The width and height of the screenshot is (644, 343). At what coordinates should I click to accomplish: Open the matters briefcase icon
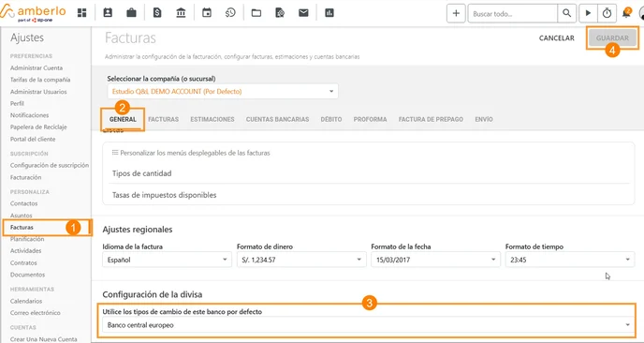(131, 13)
